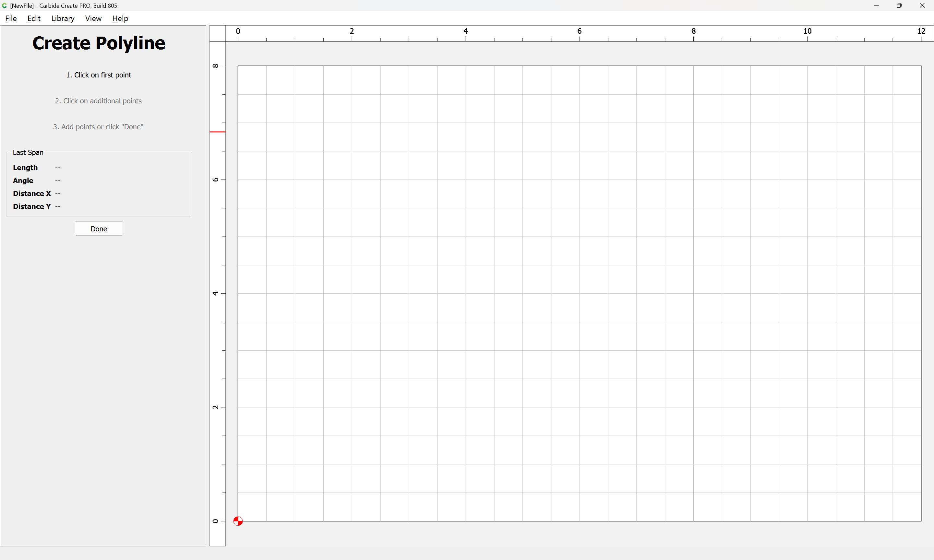Screen dimensions: 934x560
Task: Click the red cursor indicator on the vertical ruler
Action: pos(218,132)
